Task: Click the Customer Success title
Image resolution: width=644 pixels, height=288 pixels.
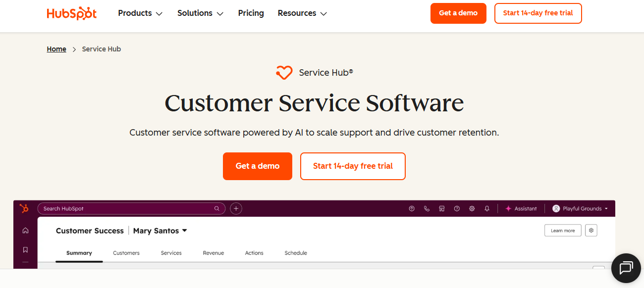Action: pos(90,231)
